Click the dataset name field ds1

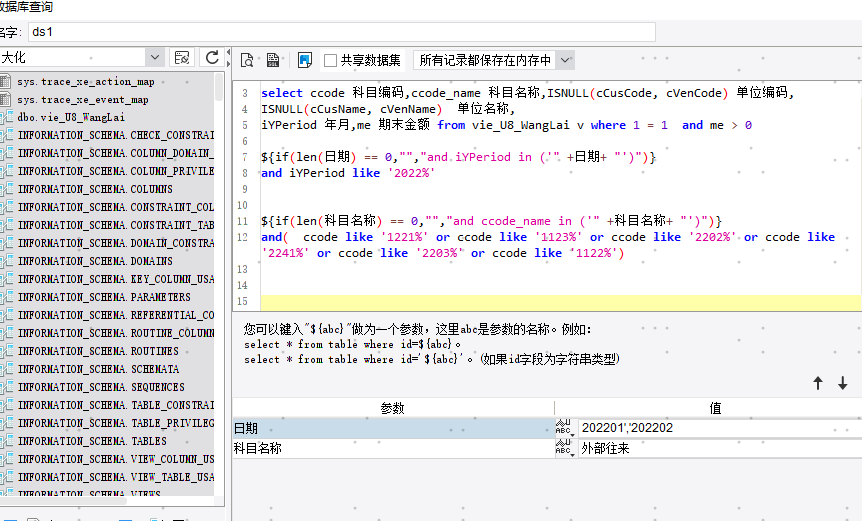coord(341,32)
